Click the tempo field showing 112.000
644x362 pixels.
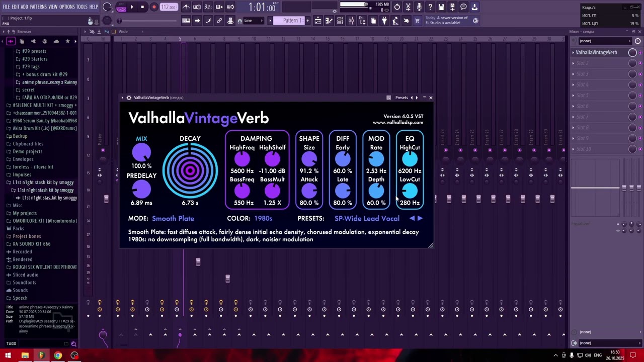pyautogui.click(x=169, y=7)
